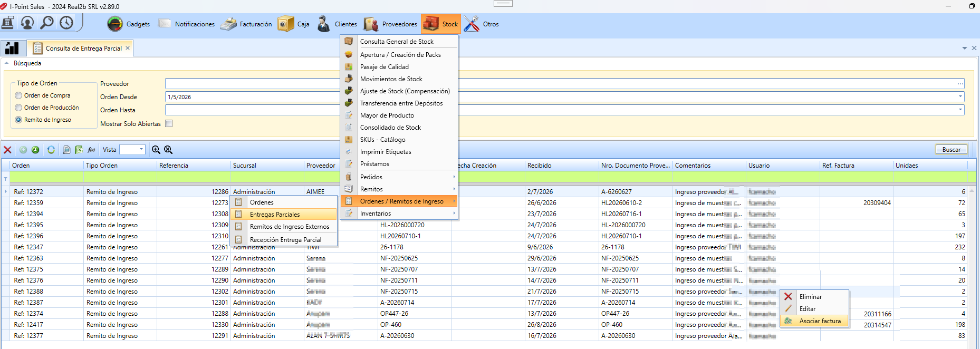
Task: Choose Recepción Entrega Parcial
Action: tap(284, 240)
